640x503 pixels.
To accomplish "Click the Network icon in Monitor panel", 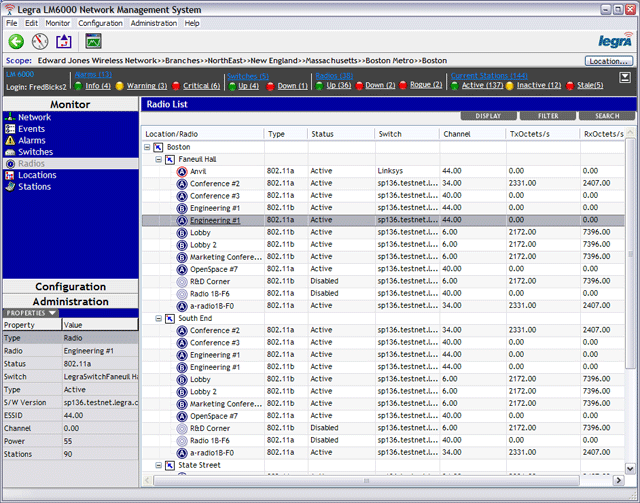I will click(10, 117).
